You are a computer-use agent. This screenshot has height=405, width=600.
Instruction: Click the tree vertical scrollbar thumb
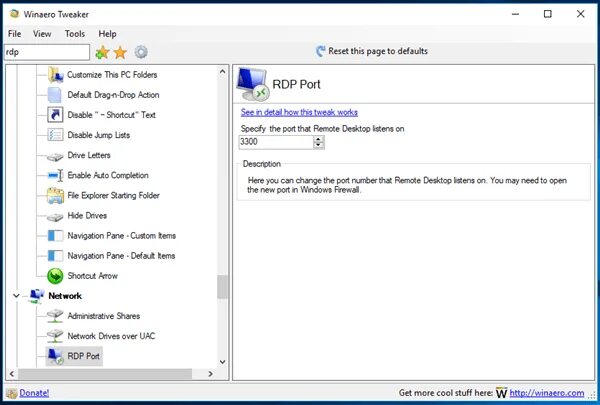[222, 287]
